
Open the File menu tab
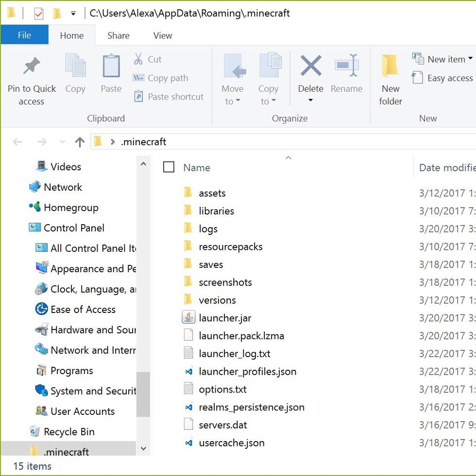[x=24, y=35]
